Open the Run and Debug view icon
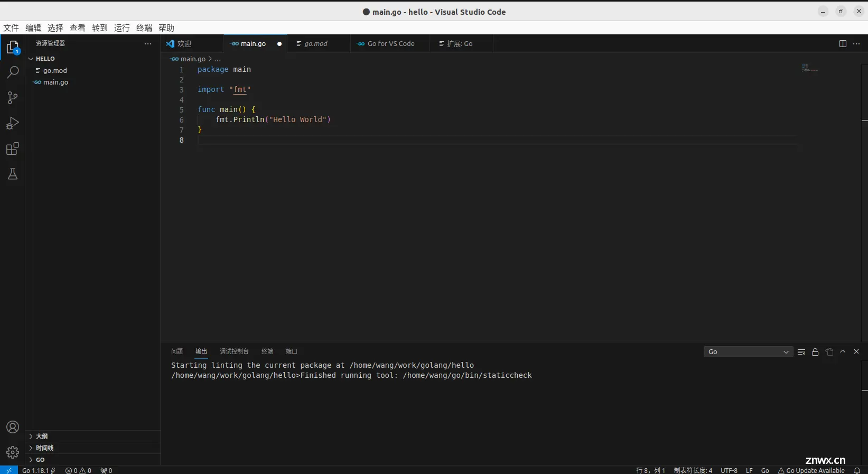Screen dimensions: 868x474 coord(13,123)
